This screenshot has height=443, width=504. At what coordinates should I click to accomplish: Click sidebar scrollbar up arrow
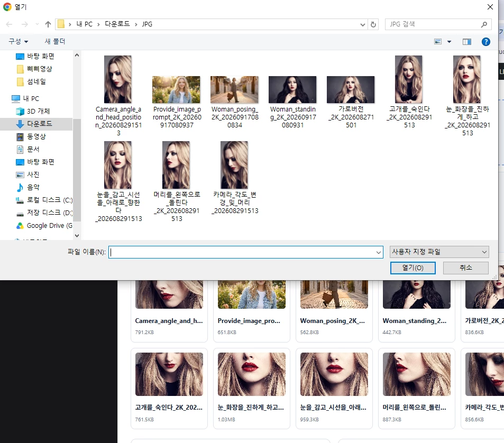tap(77, 56)
